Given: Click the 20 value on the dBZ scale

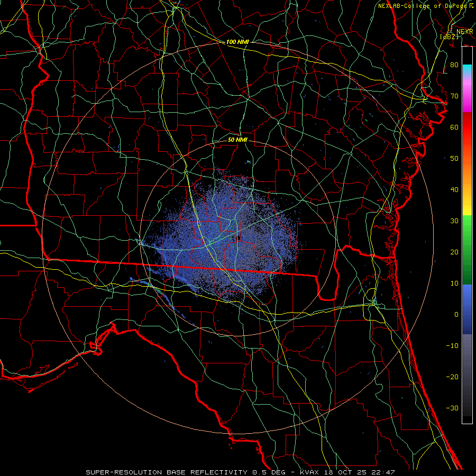Looking at the screenshot, I should pos(454,252).
